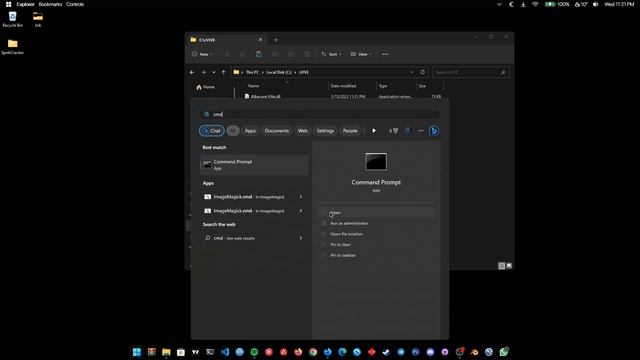
Task: Expand the address bar history dropdown
Action: pyautogui.click(x=411, y=72)
